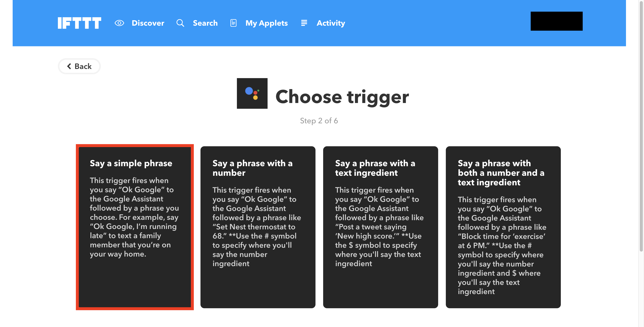Click the Discover eye icon
This screenshot has height=327, width=644.
[119, 23]
